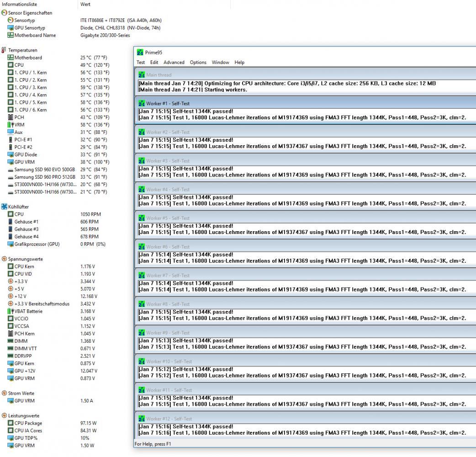Select the Samsung SSD 960 PRO 512GB row
This screenshot has height=457, width=476.
(58, 177)
